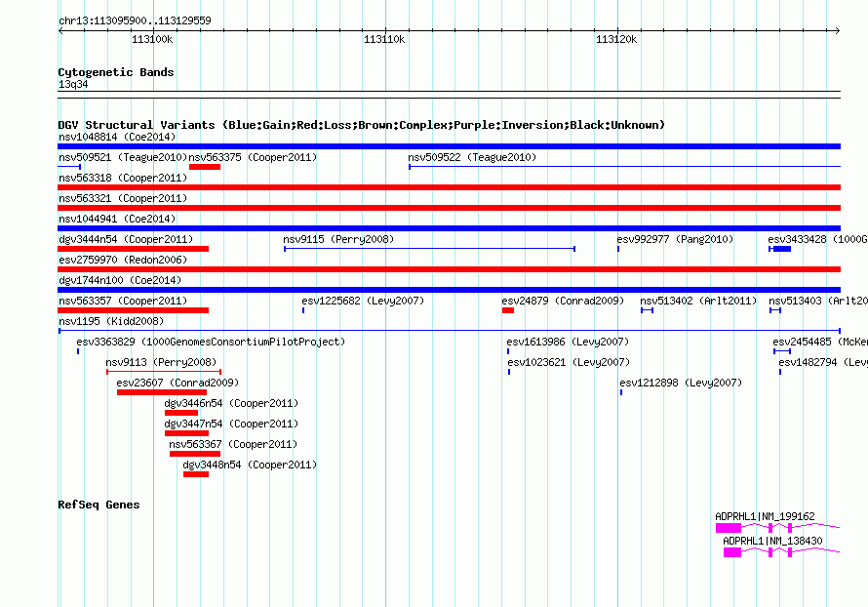This screenshot has width=868, height=607.
Task: Select the esv24879 Conrad2009 red variant
Action: [x=508, y=310]
